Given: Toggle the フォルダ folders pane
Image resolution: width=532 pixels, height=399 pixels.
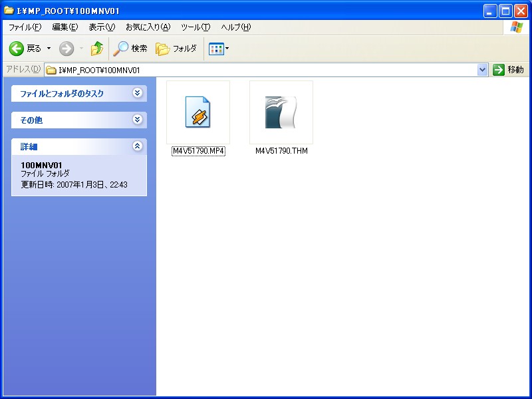Looking at the screenshot, I should (176, 49).
